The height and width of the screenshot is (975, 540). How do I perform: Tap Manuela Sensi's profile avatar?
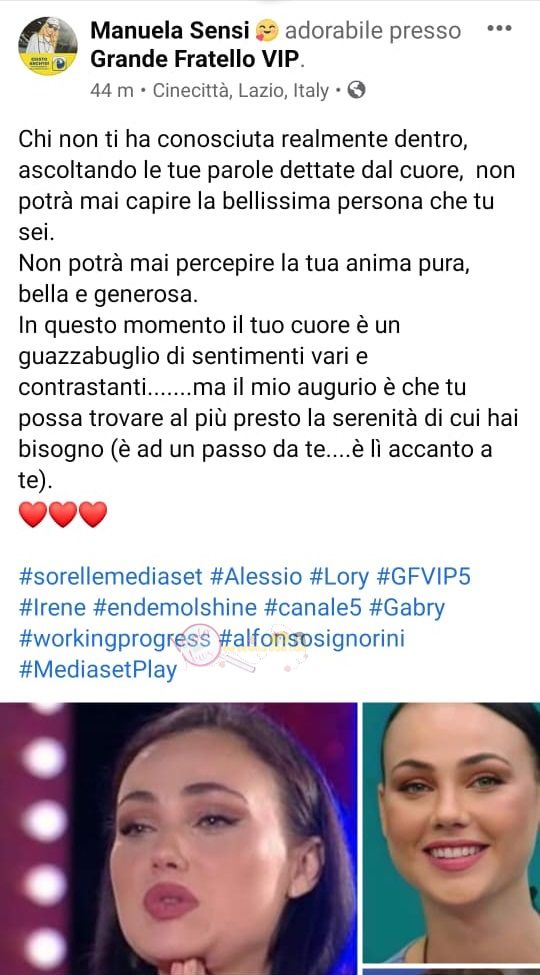48,45
